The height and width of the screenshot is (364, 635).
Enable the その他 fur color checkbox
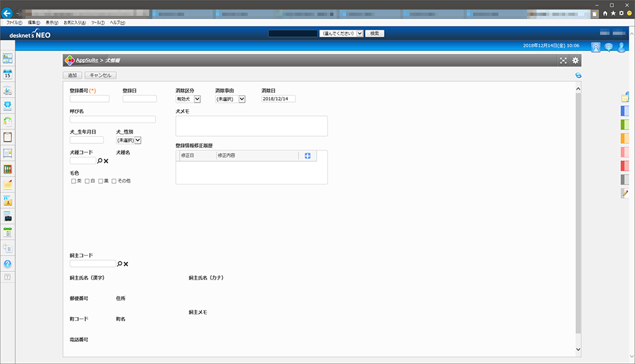click(x=114, y=181)
